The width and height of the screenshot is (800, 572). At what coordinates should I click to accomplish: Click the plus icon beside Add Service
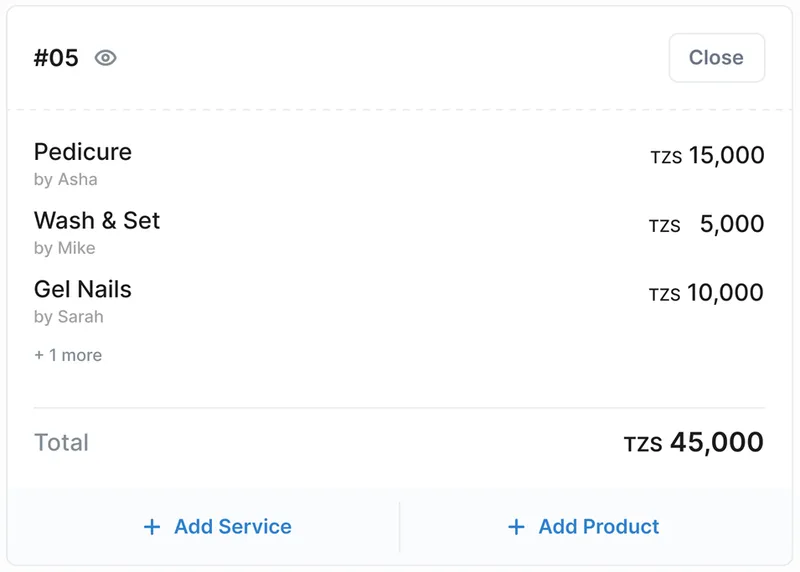(152, 527)
